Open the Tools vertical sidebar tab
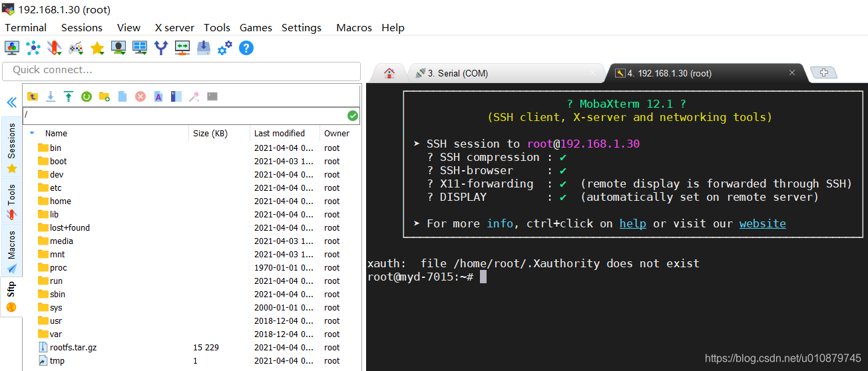The image size is (868, 371). pyautogui.click(x=11, y=201)
